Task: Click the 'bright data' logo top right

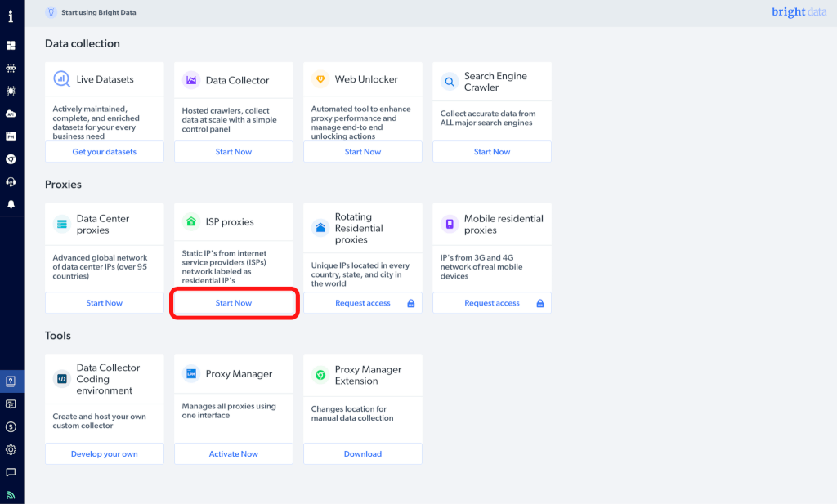Action: point(799,11)
